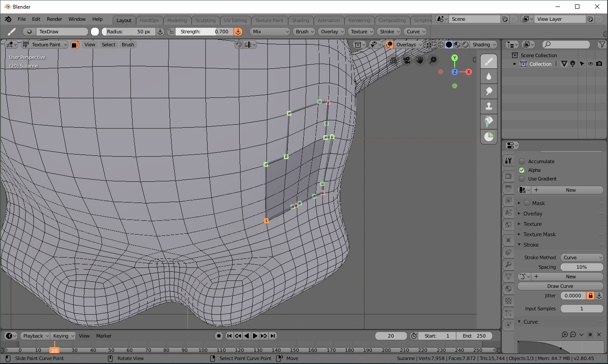Viewport: 608px width, 364px height.
Task: Click the outliner filter funnel icon
Action: tap(602, 45)
